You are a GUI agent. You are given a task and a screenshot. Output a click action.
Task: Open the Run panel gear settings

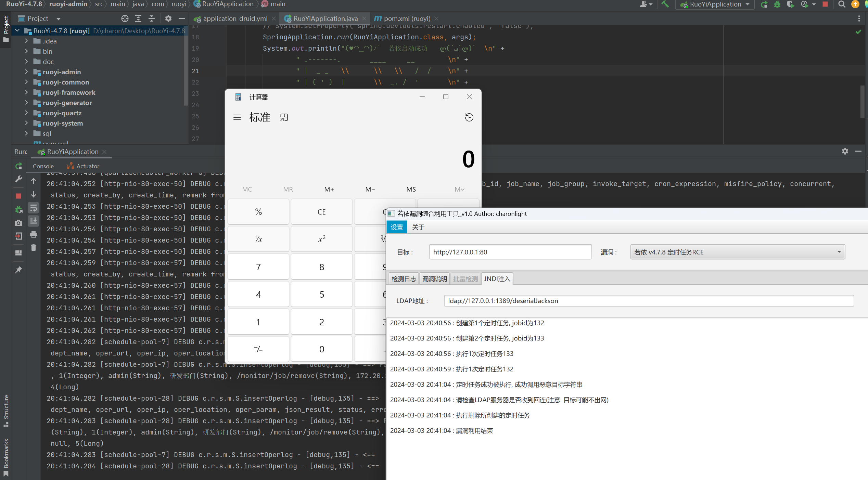point(845,151)
